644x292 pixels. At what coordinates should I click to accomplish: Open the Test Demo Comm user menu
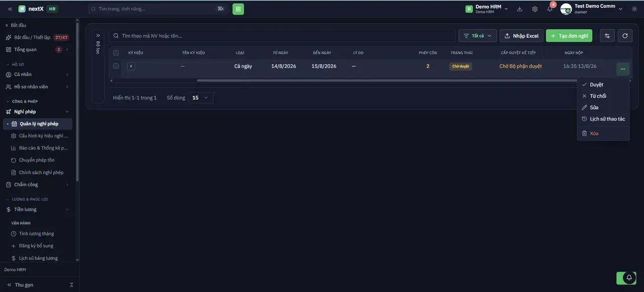pyautogui.click(x=592, y=9)
